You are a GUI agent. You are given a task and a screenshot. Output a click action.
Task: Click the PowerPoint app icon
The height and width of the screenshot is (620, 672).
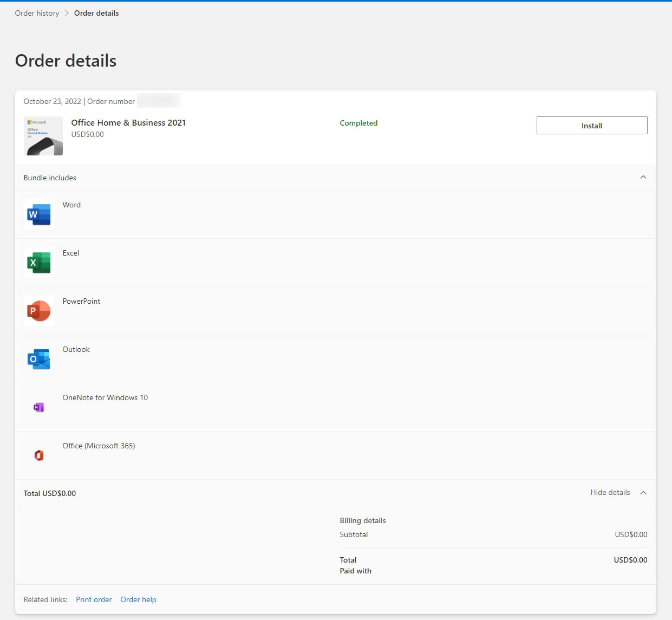(x=39, y=311)
